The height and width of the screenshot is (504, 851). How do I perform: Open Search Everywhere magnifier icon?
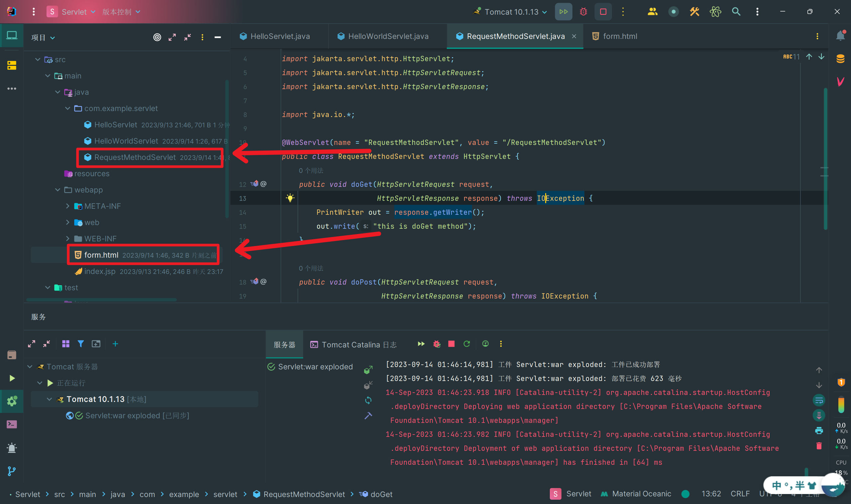click(736, 12)
